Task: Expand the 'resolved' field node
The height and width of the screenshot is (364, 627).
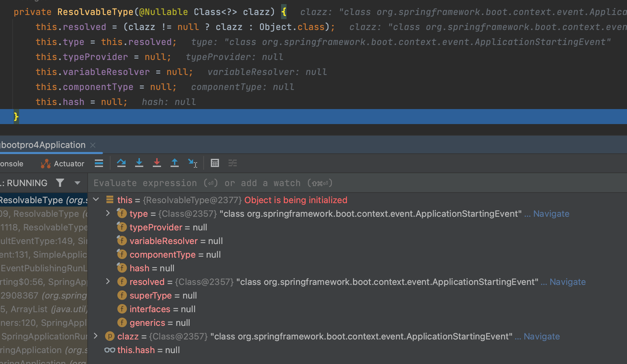Action: (x=108, y=282)
